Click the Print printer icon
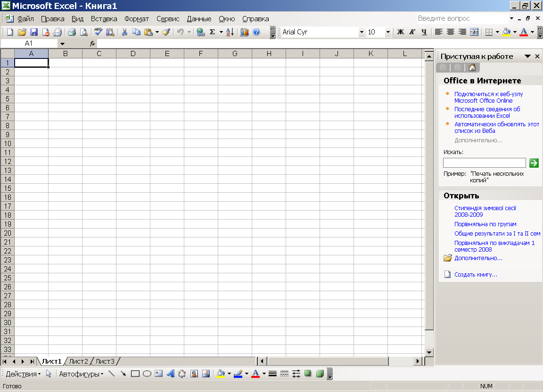The height and width of the screenshot is (392, 543). pyautogui.click(x=72, y=32)
